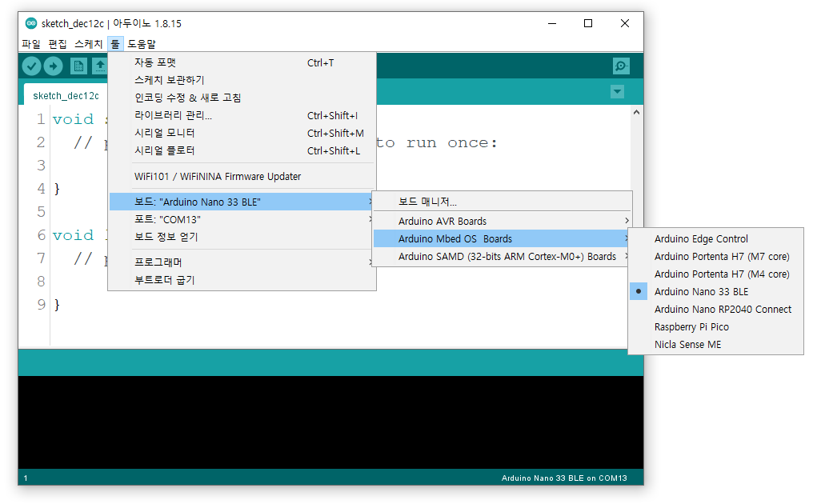Expand the 포트 "COM13" submenu

242,219
